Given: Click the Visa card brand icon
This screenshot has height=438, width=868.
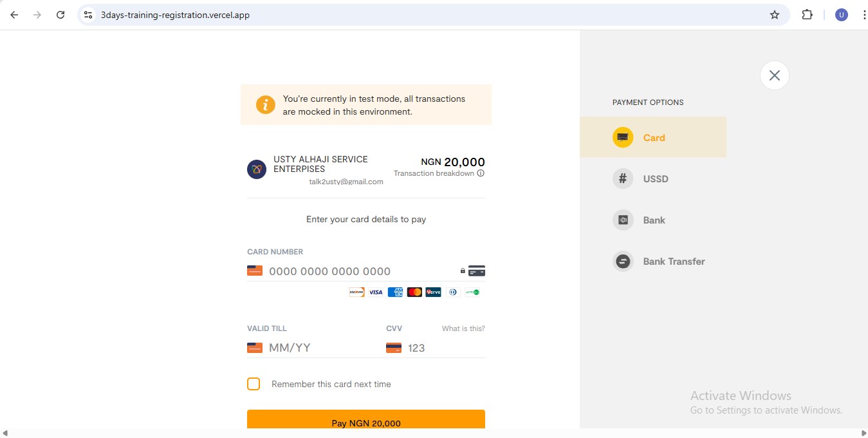Looking at the screenshot, I should [376, 292].
